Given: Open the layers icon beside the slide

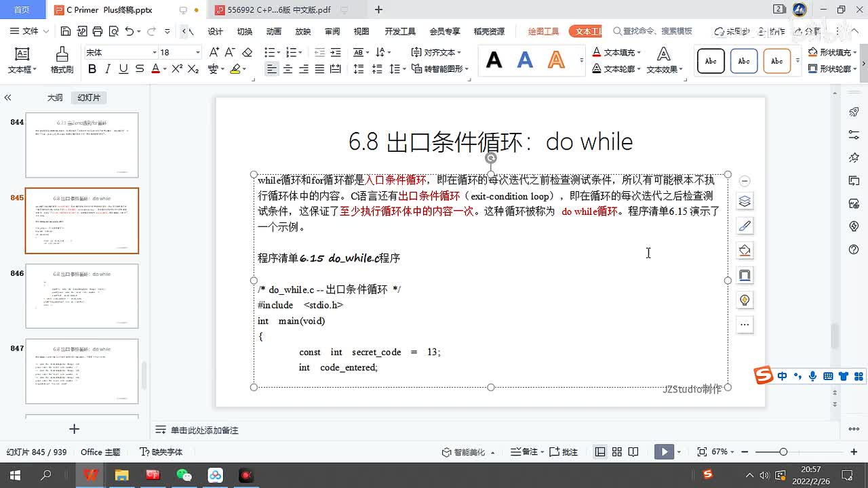Looking at the screenshot, I should [x=745, y=201].
